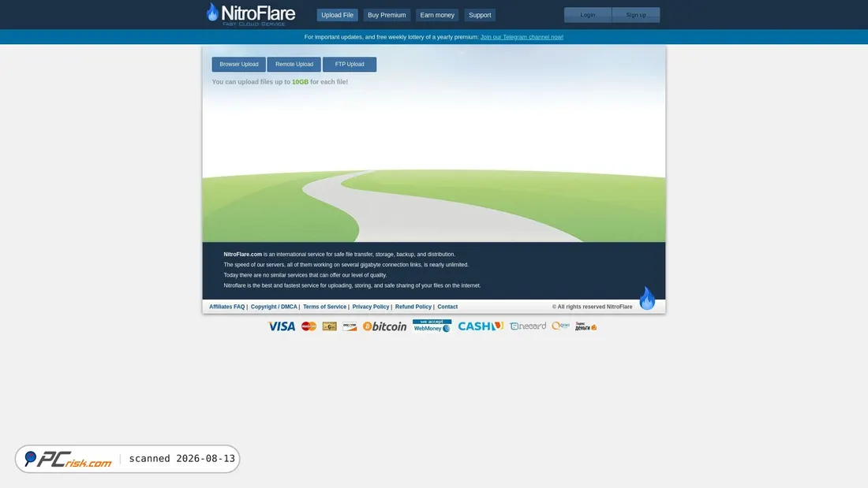
Task: Switch to the FTP Upload tab
Action: 350,64
